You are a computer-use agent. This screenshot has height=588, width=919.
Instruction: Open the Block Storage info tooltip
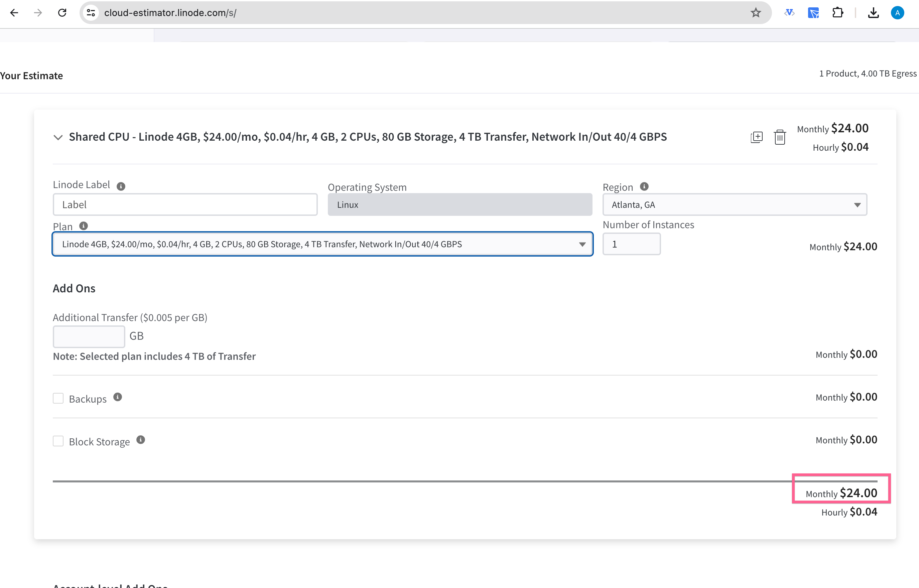tap(141, 439)
